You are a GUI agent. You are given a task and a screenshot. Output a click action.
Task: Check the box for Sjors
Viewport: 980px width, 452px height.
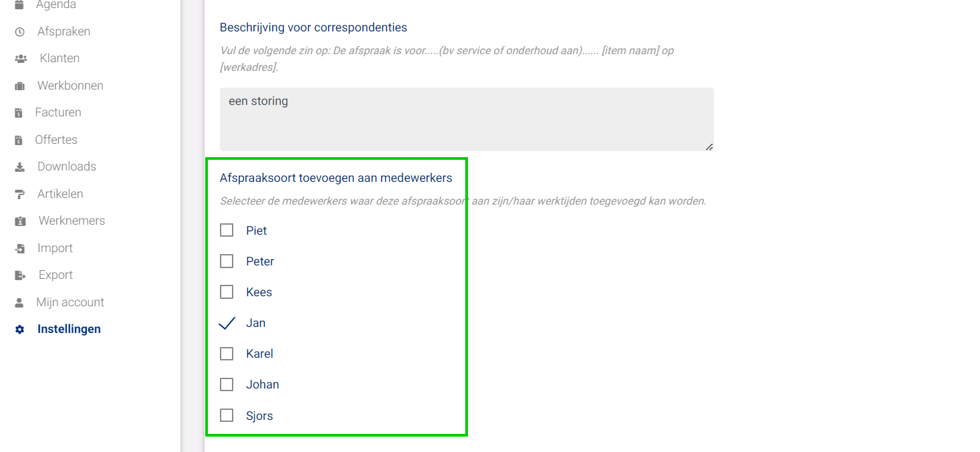[x=227, y=415]
